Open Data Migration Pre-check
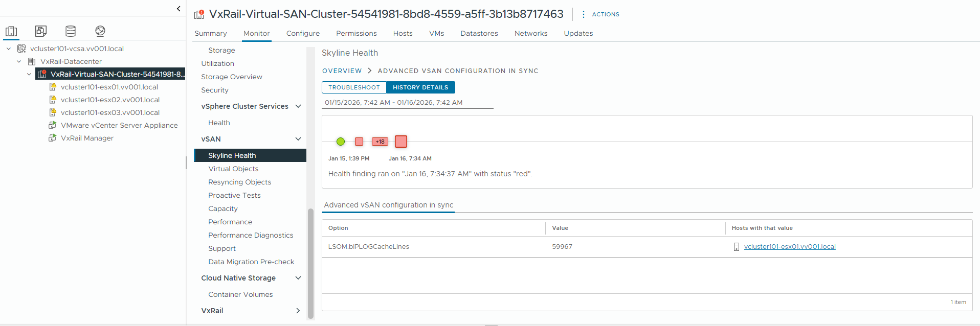 [x=251, y=262]
